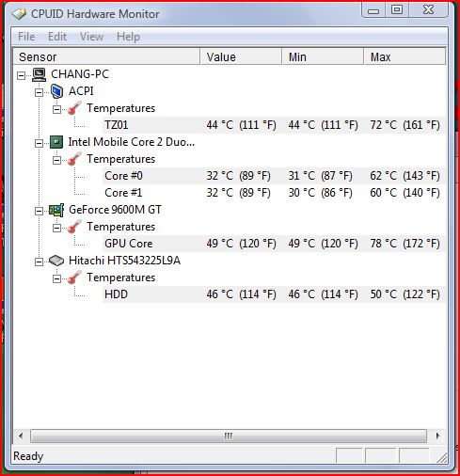
Task: Click the Value column header
Action: pos(241,56)
